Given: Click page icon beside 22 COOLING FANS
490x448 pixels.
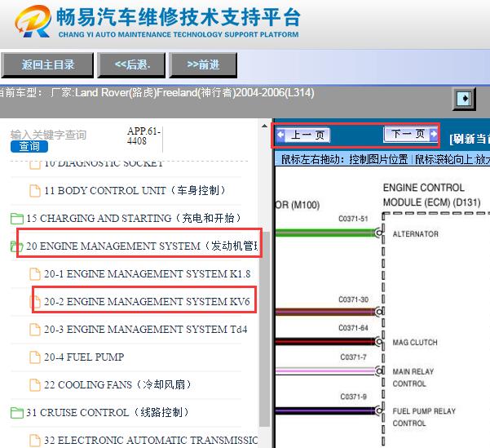Looking at the screenshot, I should [x=35, y=385].
